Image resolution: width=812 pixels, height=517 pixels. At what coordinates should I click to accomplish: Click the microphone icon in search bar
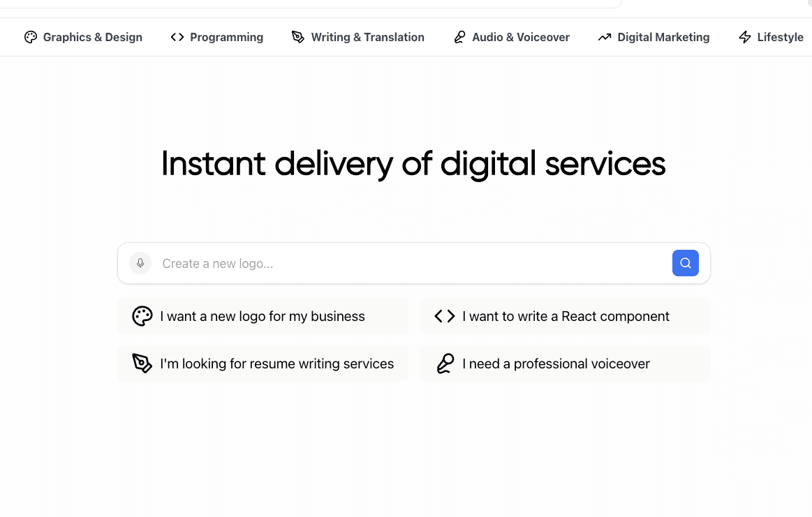(140, 263)
